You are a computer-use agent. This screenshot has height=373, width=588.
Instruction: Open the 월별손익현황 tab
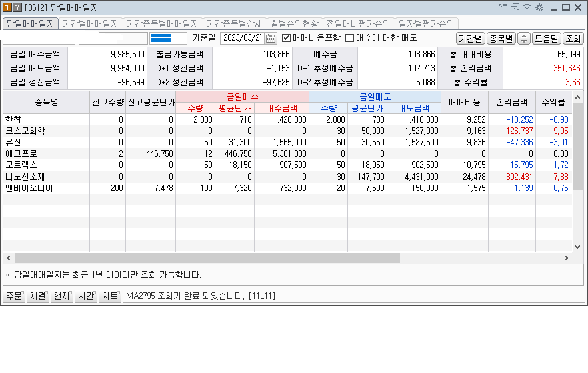tap(294, 23)
